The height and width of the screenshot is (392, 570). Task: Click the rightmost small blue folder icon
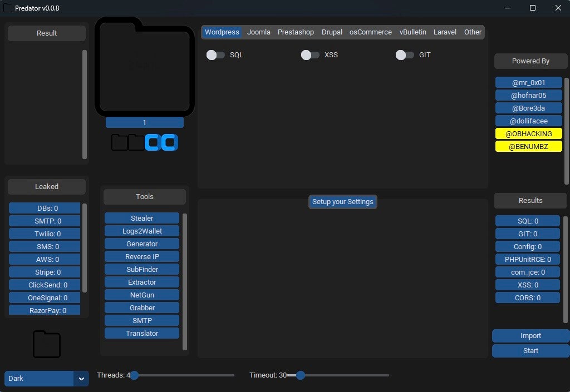(x=170, y=142)
